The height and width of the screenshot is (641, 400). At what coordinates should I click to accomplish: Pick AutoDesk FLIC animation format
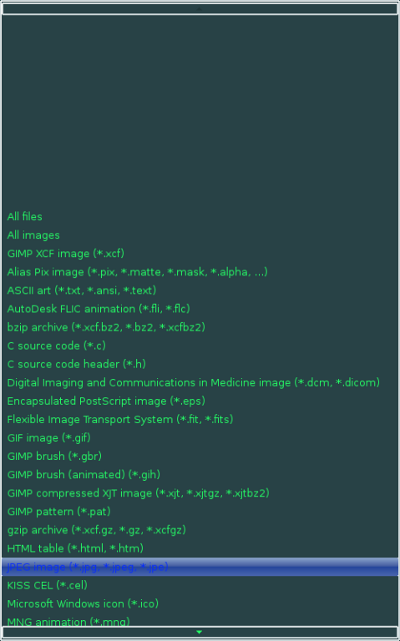pyautogui.click(x=200, y=309)
